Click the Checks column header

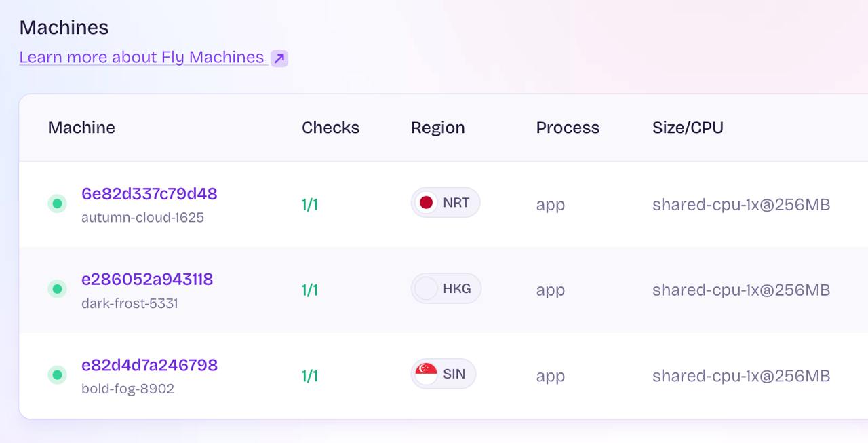click(x=330, y=128)
